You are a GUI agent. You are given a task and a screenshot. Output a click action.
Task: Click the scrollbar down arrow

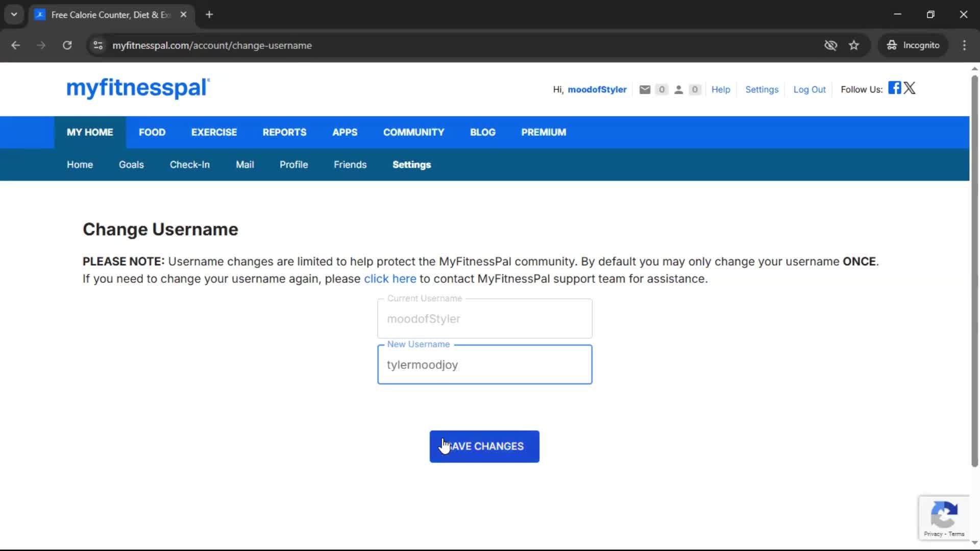click(974, 543)
